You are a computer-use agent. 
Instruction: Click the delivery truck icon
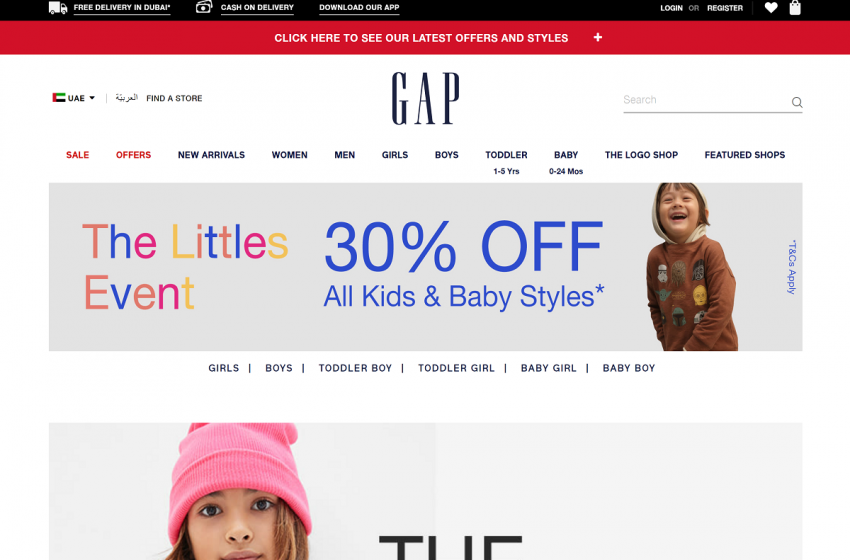(x=58, y=8)
